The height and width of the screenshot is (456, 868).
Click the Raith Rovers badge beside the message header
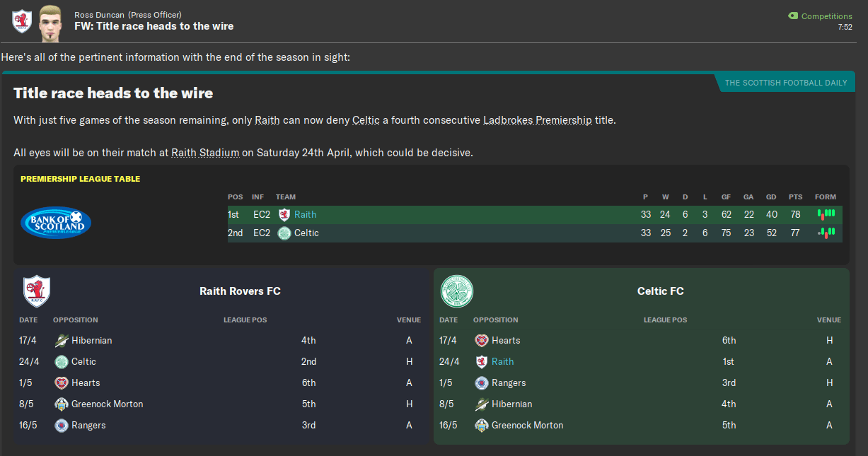click(x=21, y=21)
